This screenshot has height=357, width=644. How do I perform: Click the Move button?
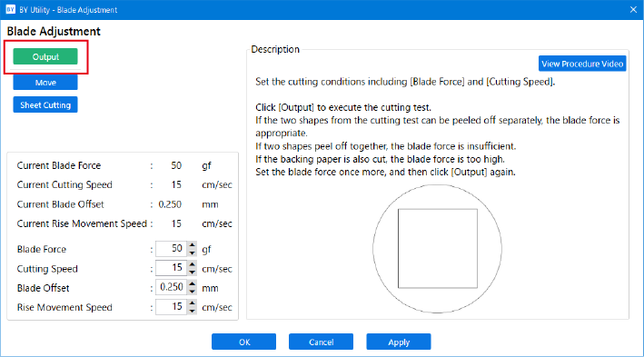[x=45, y=83]
